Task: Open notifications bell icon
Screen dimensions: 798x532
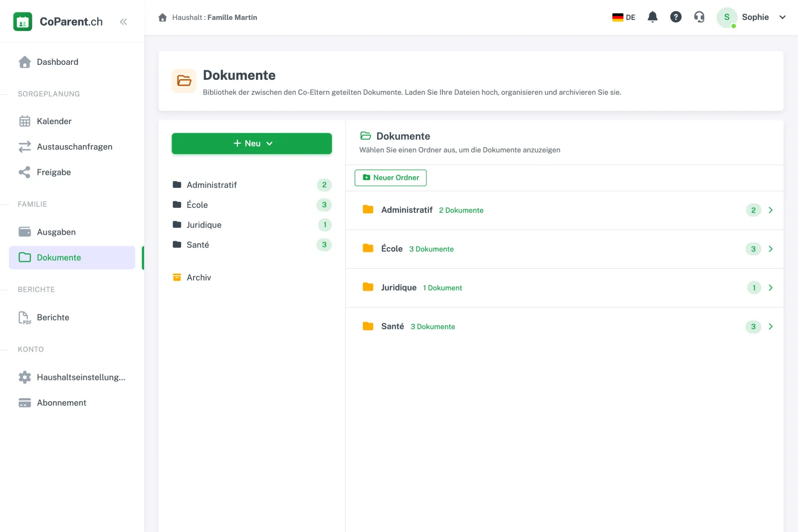Action: [652, 17]
